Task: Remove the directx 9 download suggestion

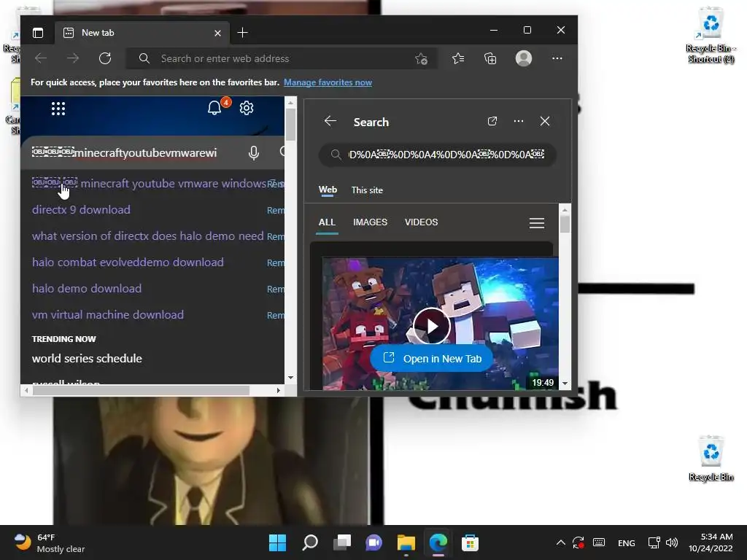Action: [x=275, y=211]
